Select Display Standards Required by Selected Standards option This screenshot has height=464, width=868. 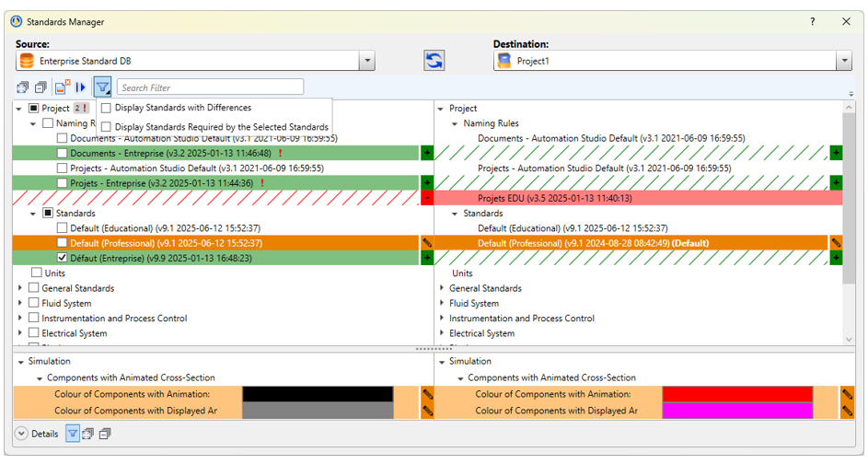107,127
